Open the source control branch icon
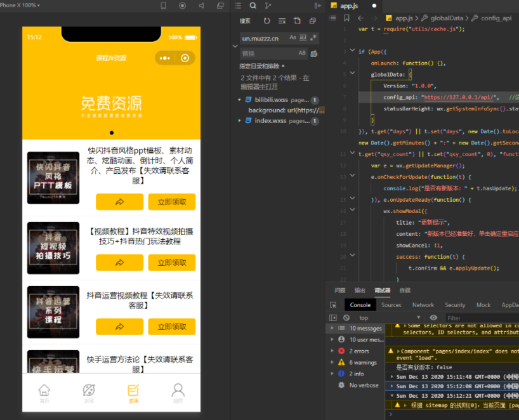Viewport: 519px width, 420px height. (268, 6)
